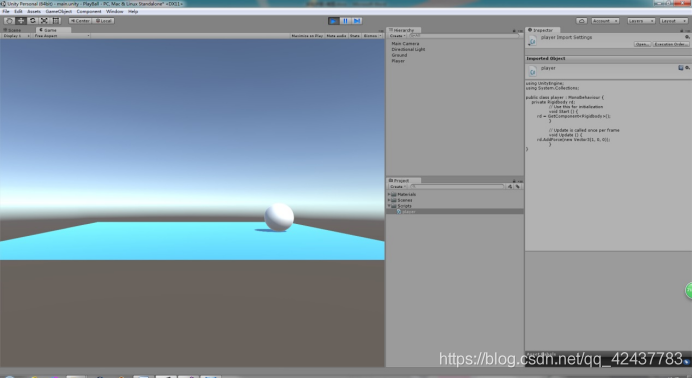693x378 pixels.
Task: Select the Hand tool in toolbar
Action: tap(9, 21)
